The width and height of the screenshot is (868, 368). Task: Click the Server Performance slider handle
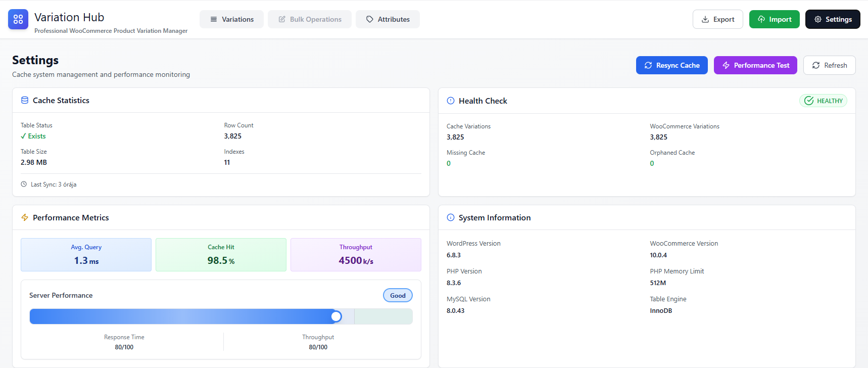336,316
